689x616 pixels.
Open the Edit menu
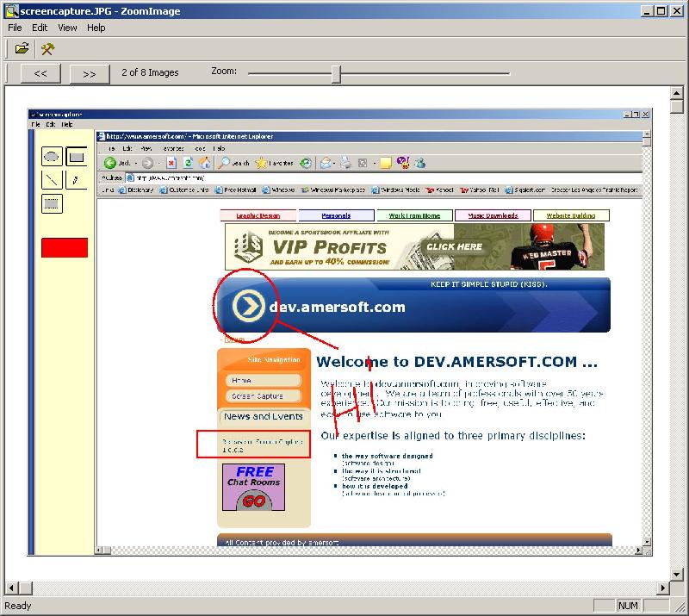pos(40,28)
